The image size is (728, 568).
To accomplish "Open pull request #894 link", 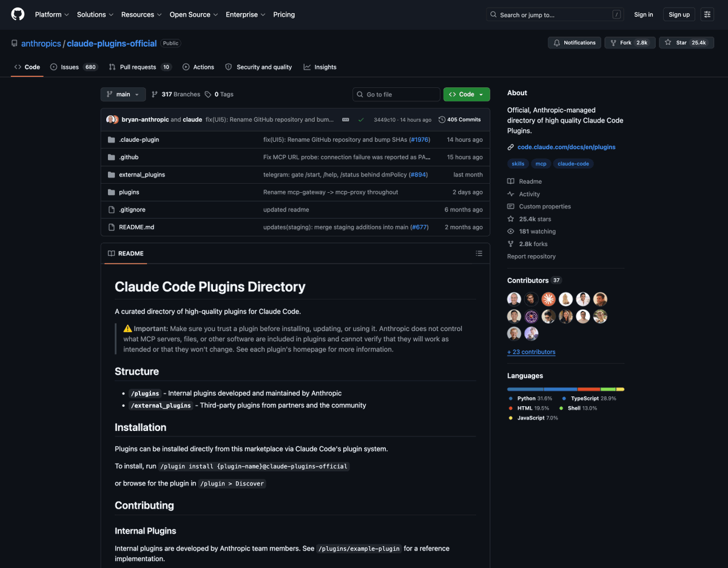I will (418, 175).
